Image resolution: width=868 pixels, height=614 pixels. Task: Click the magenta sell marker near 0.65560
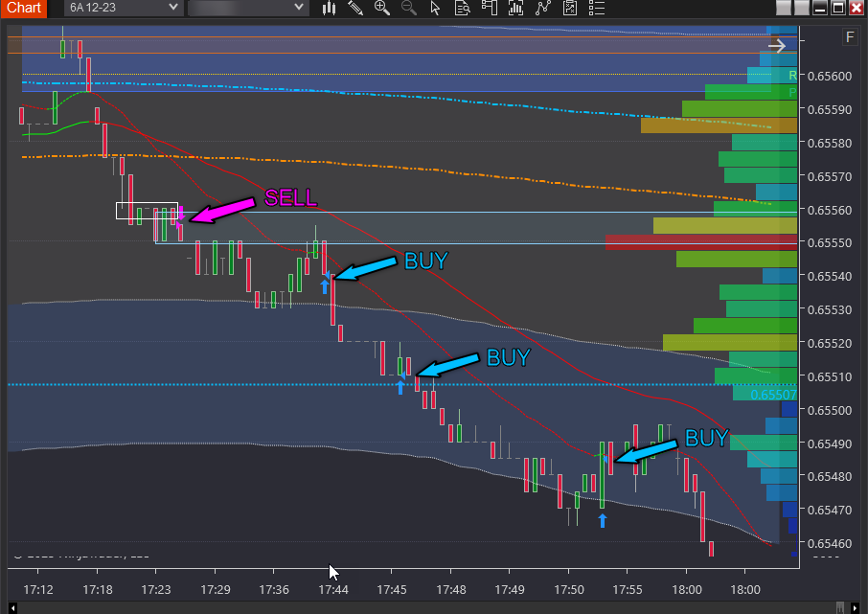180,215
